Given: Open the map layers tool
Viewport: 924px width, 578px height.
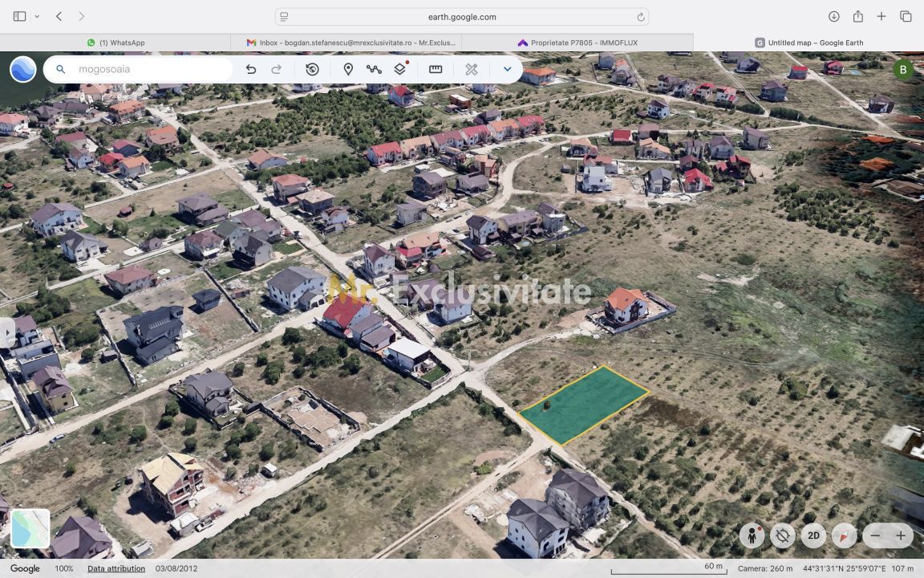Looking at the screenshot, I should (399, 69).
